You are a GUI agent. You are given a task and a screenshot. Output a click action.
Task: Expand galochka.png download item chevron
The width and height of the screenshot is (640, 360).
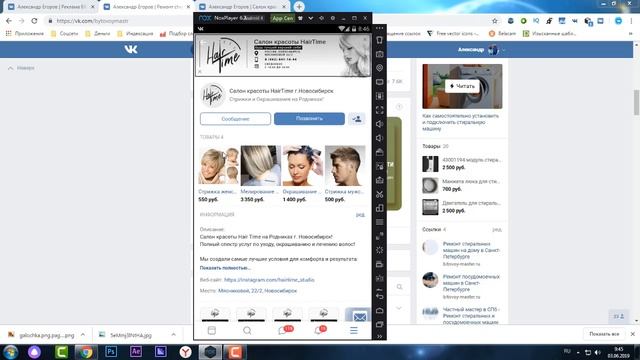[83, 335]
